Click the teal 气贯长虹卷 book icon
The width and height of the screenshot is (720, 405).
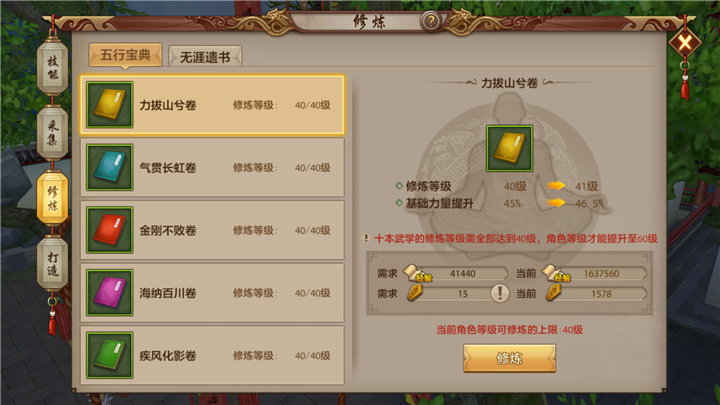tap(110, 167)
